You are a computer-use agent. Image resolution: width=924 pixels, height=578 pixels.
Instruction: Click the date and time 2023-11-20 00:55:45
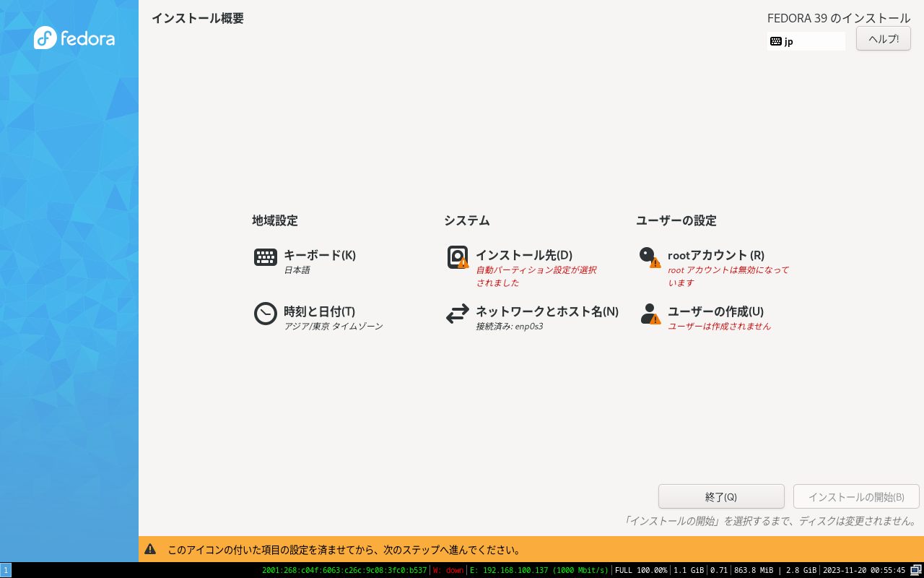(864, 570)
